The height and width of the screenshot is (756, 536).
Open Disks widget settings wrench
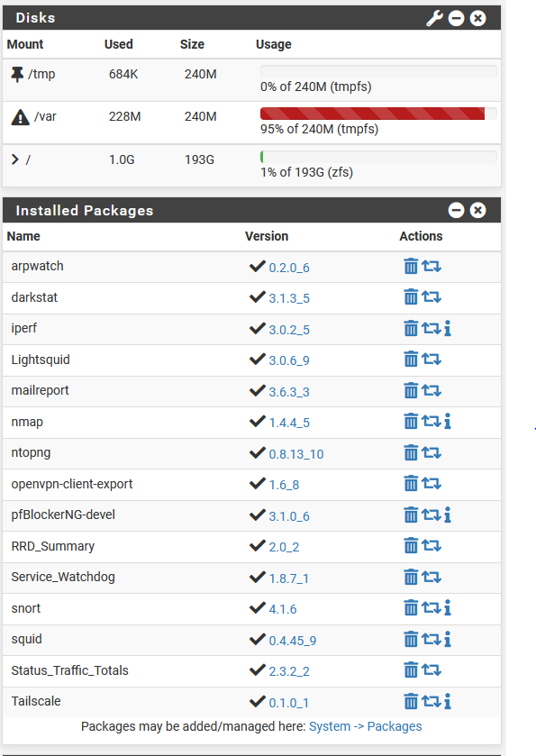click(434, 18)
